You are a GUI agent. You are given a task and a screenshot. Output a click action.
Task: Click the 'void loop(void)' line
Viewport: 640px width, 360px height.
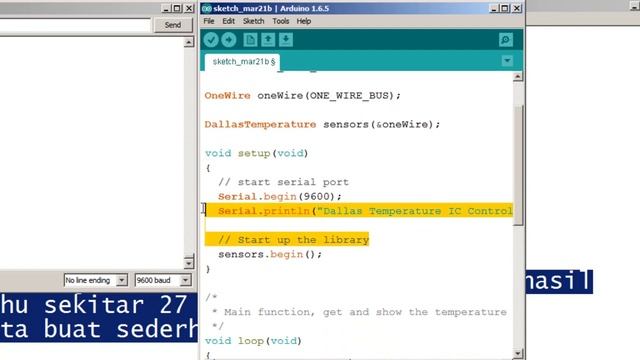coord(253,341)
